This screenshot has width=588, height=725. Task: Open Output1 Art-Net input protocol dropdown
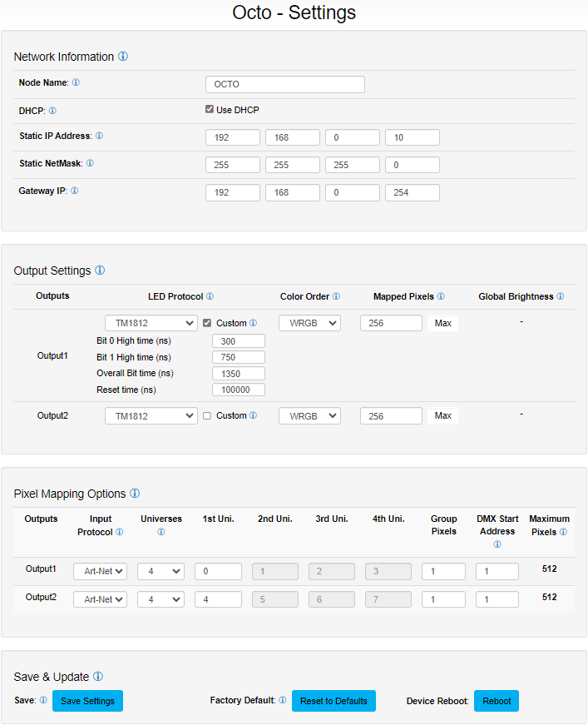click(x=101, y=572)
